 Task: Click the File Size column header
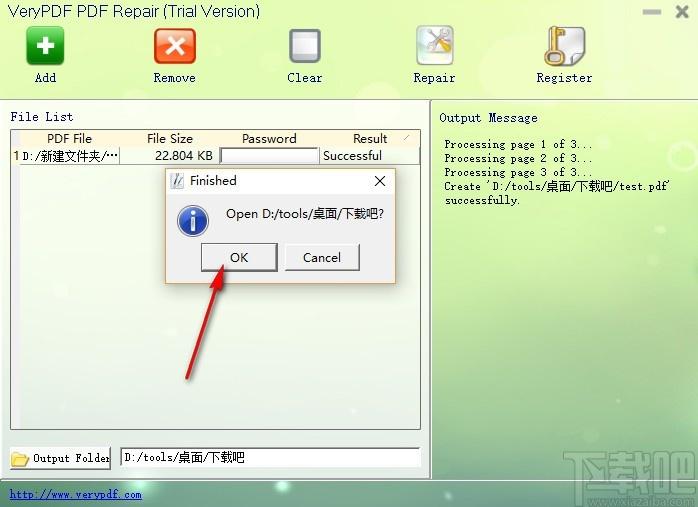[170, 138]
